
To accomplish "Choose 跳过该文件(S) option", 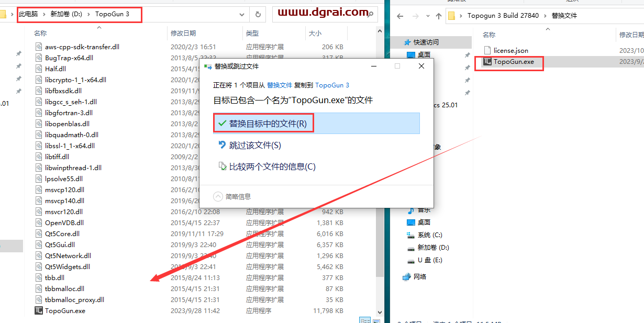I will pyautogui.click(x=316, y=145).
